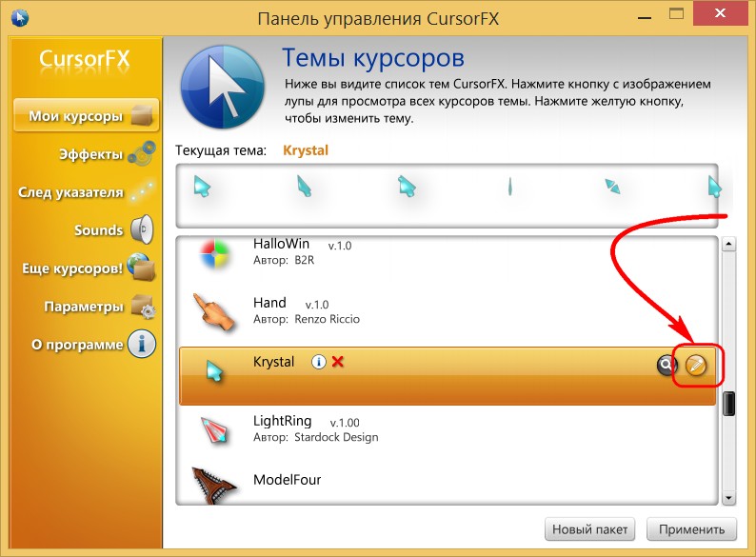Close the CursorFX control panel
Screen dimensions: 756x557
[721, 13]
